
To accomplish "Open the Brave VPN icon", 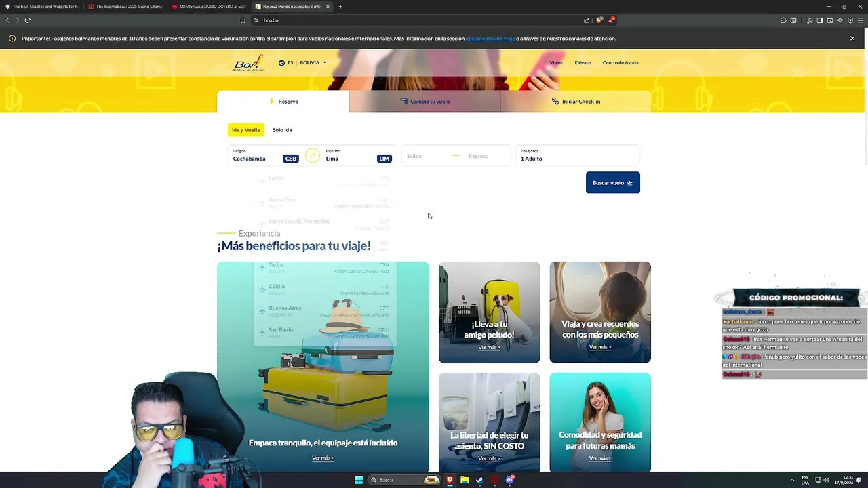I will pos(850,20).
